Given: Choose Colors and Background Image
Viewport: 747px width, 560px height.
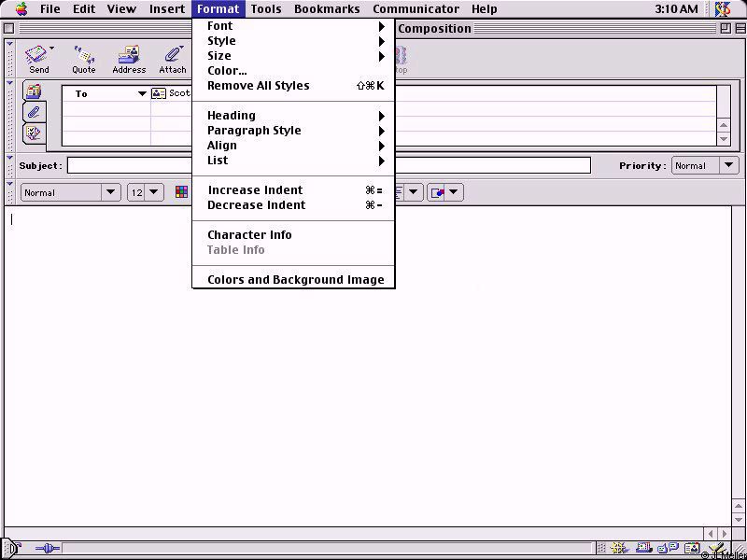Looking at the screenshot, I should click(293, 279).
